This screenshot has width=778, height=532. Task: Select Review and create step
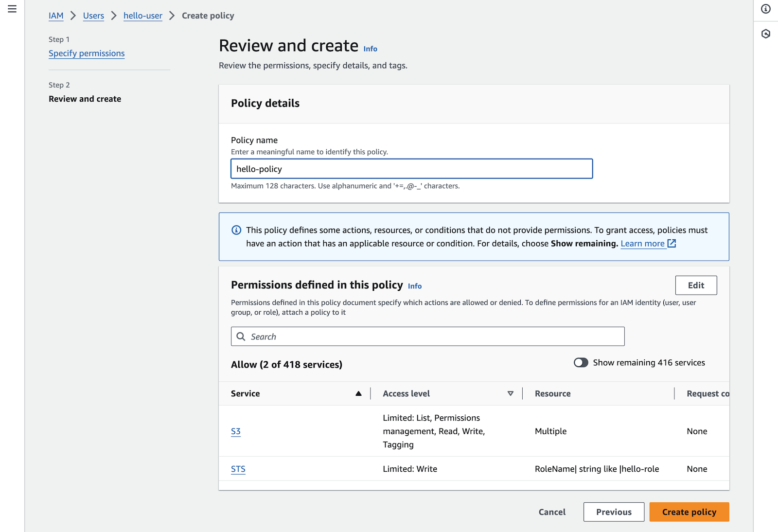click(x=85, y=99)
